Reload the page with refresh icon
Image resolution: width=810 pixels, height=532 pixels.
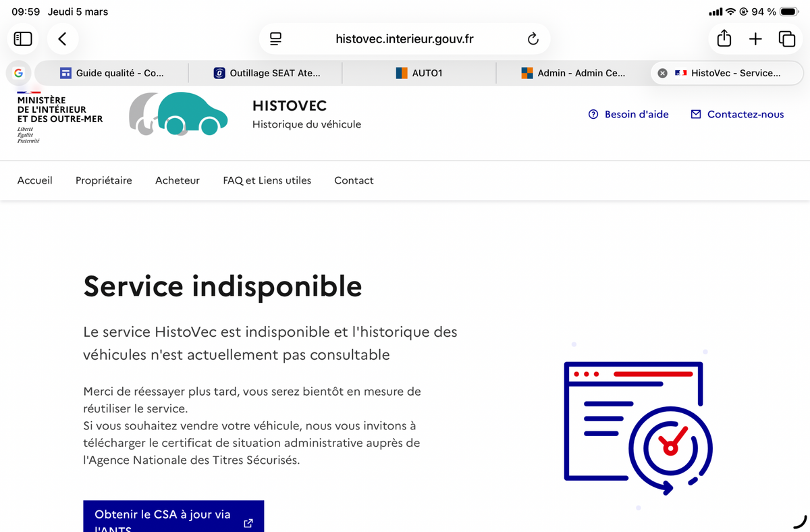coord(533,39)
